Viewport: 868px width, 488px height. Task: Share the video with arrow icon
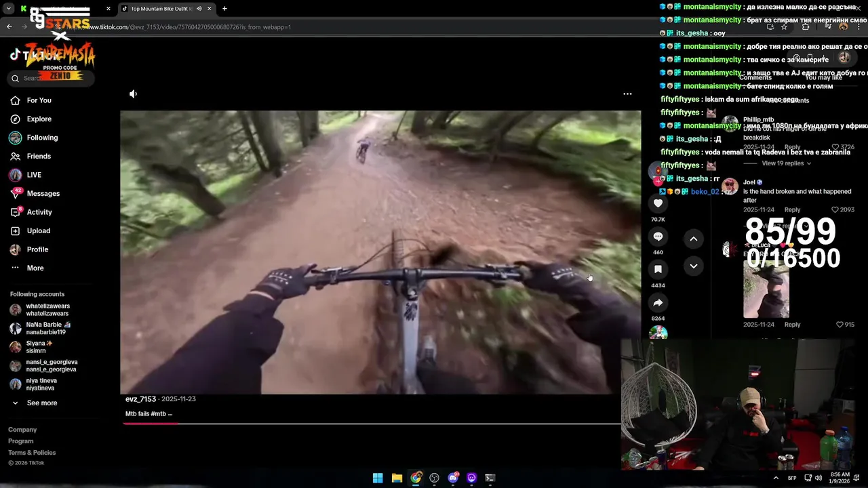point(658,302)
